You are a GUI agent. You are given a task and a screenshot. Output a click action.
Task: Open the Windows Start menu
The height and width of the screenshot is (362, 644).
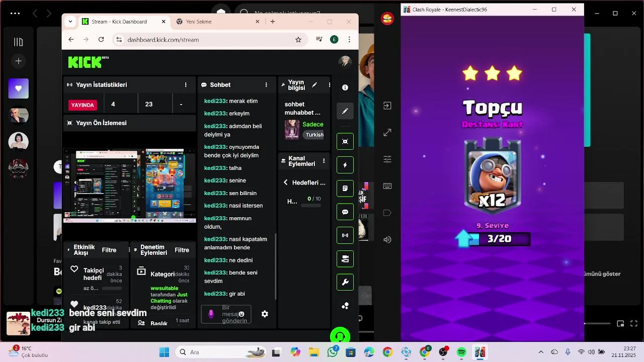coord(164,352)
